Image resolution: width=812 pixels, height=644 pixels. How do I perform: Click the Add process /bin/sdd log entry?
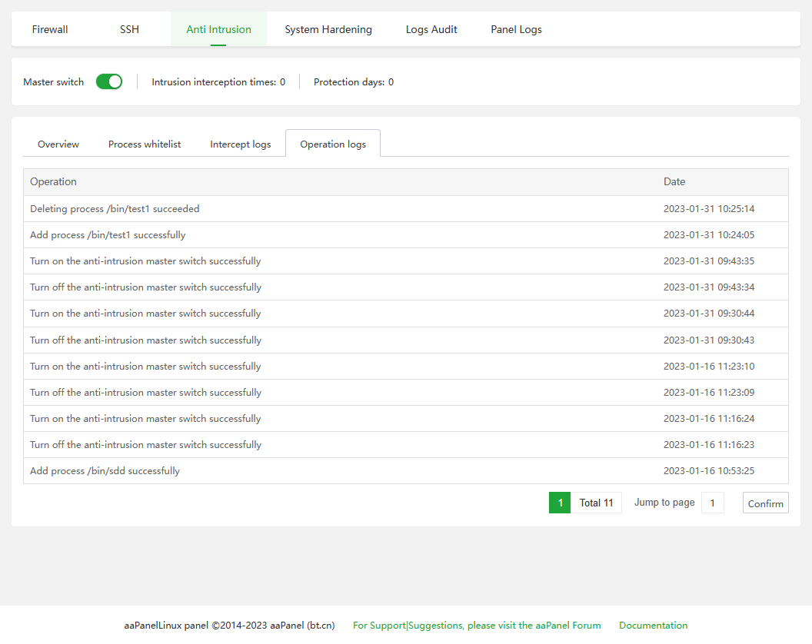pyautogui.click(x=105, y=471)
